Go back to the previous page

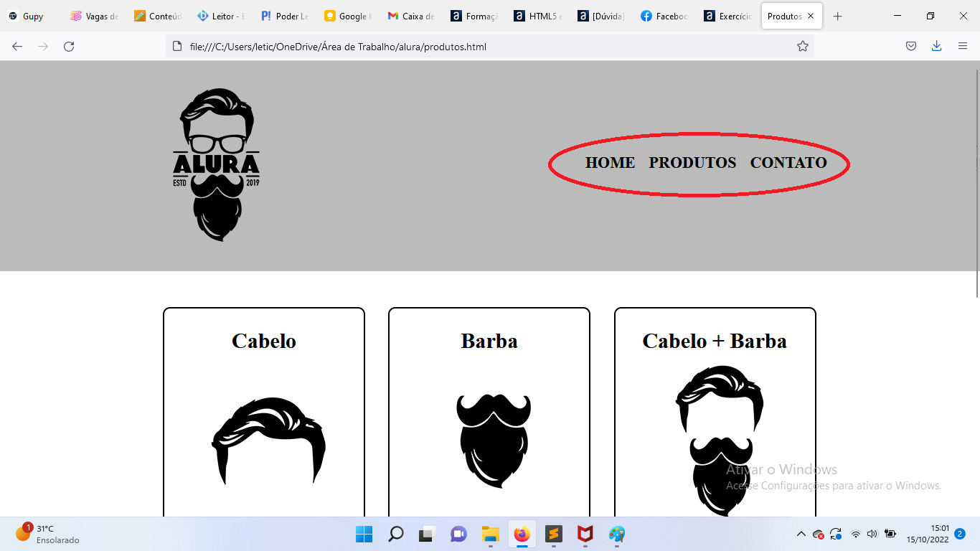tap(17, 47)
